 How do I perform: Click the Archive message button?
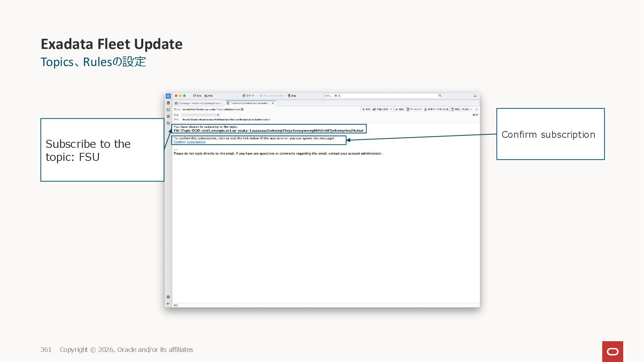pos(414,109)
